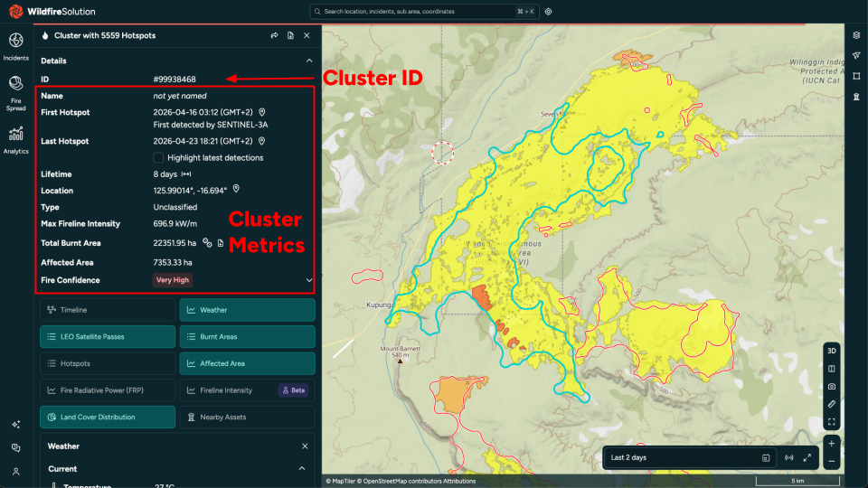Toggle the Hotspots panel button
Viewport: 868px width, 488px height.
(108, 363)
